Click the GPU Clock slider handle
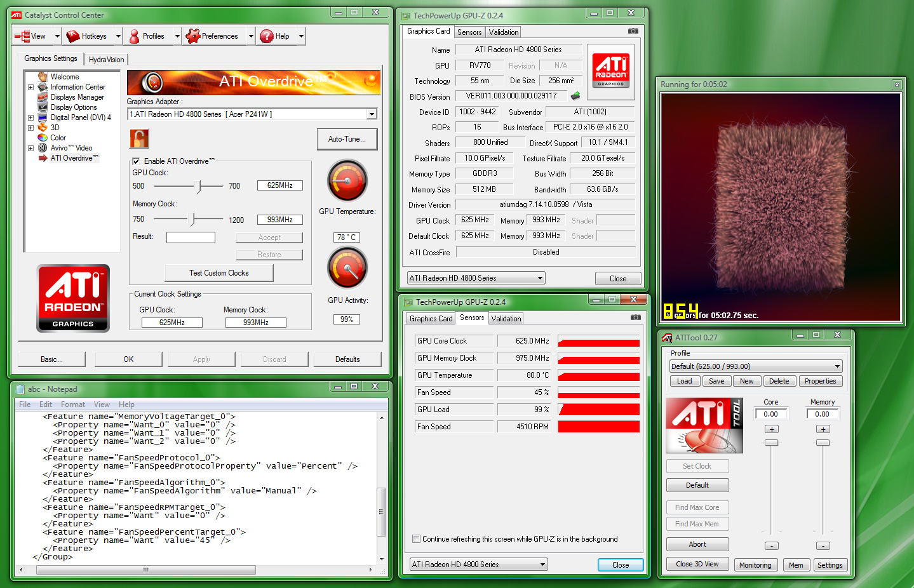The image size is (914, 588). (199, 186)
